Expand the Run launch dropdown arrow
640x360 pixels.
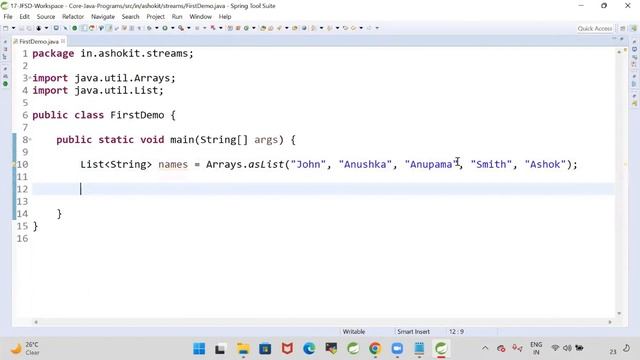point(173,28)
